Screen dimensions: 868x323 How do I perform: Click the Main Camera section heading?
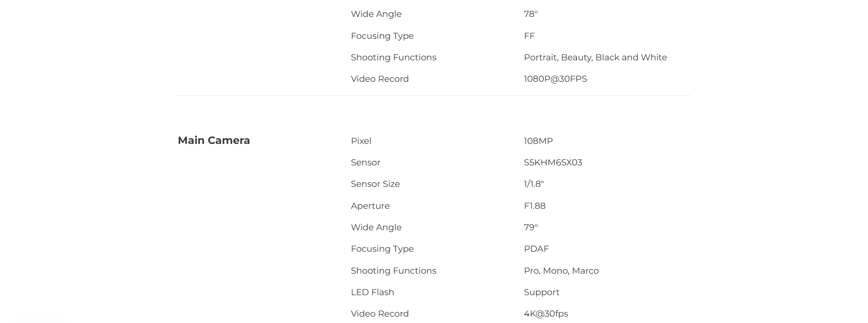tap(214, 140)
